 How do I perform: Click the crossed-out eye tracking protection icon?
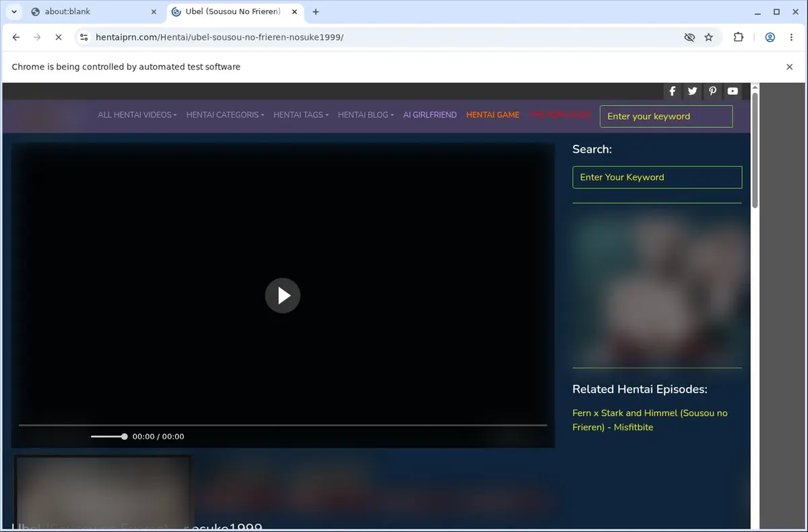point(689,38)
